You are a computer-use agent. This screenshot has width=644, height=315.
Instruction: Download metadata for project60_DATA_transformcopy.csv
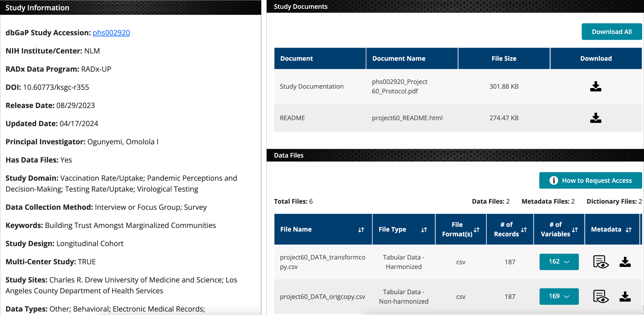click(625, 262)
